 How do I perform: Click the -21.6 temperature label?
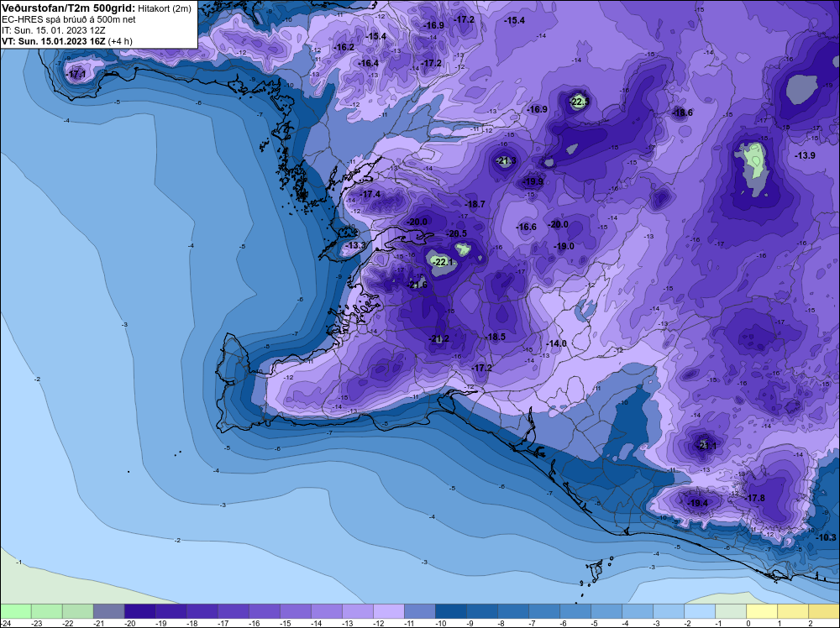[417, 285]
